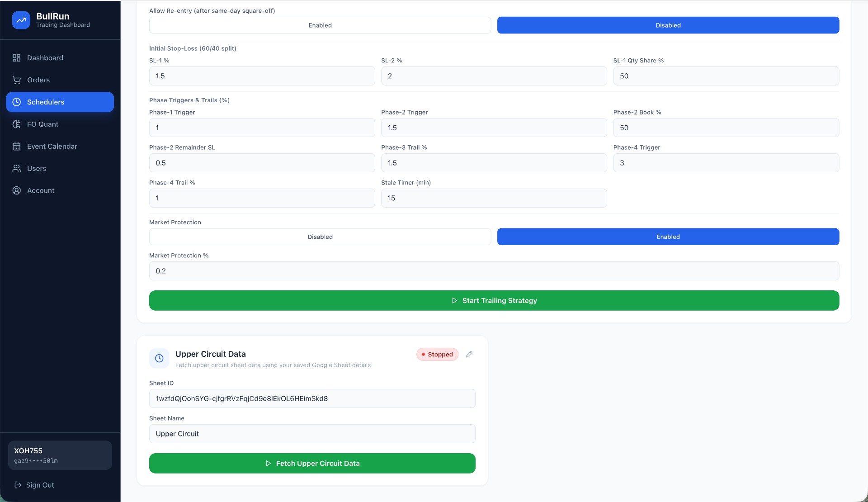Focus the Phase-4 Trigger field

point(726,163)
